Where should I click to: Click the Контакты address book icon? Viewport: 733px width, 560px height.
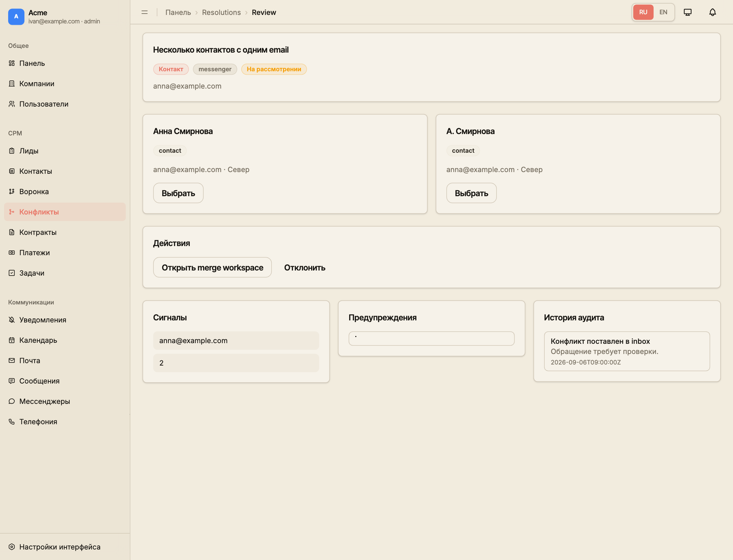[x=12, y=171]
